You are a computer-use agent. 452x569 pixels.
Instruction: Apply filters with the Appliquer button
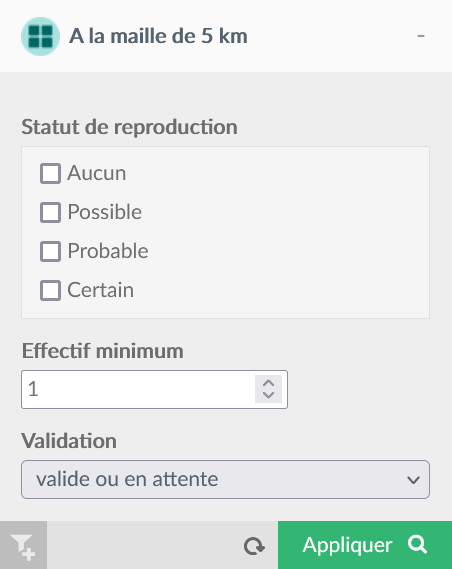pyautogui.click(x=365, y=545)
